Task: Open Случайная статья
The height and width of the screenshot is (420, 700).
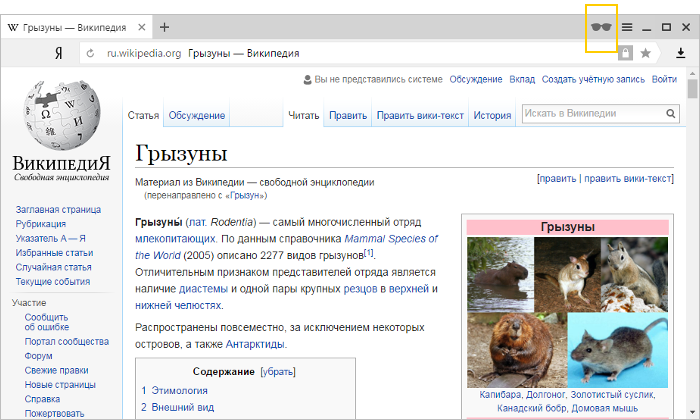Action: point(54,267)
